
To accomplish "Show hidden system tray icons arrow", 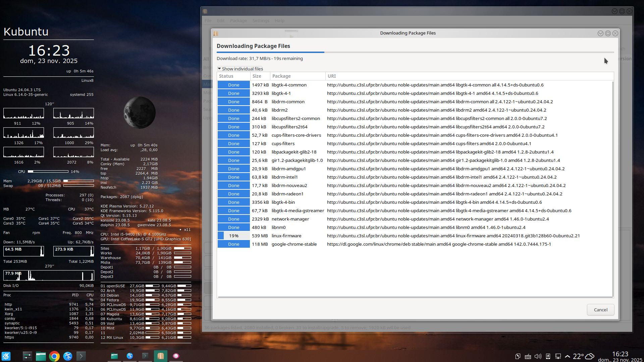I will point(568,356).
